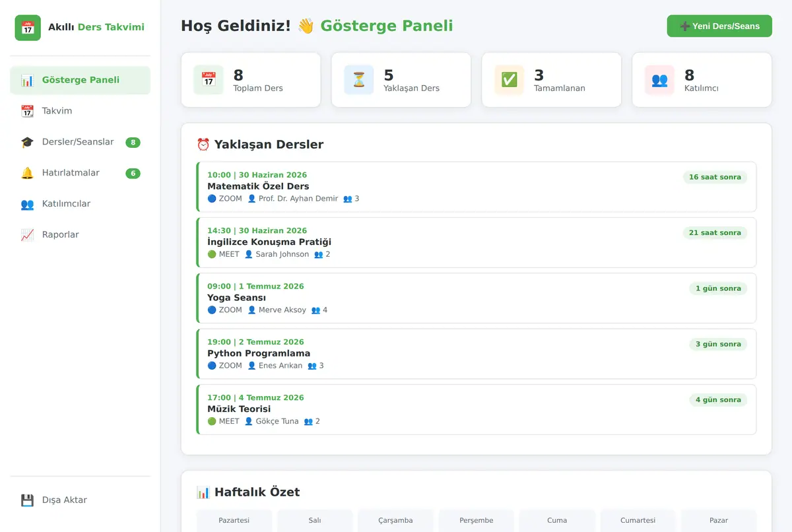Click the Müzik Teorisi lesson row

tap(477, 409)
